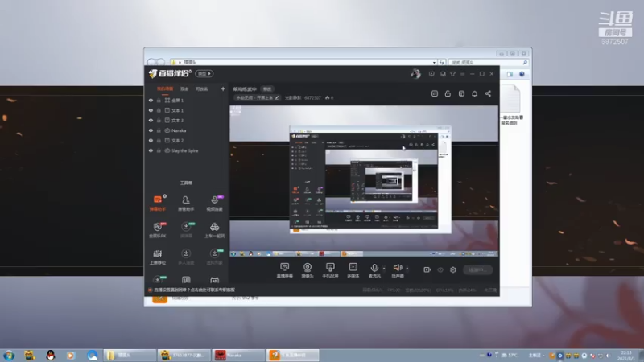This screenshot has height=362, width=644.
Task: Toggle visibility of 文本 2 layer
Action: [151, 140]
